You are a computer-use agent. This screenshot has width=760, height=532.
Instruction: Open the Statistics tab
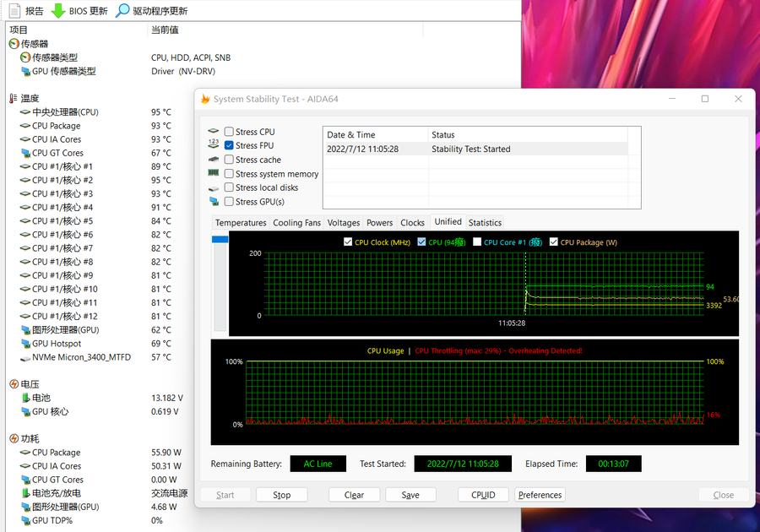[485, 223]
